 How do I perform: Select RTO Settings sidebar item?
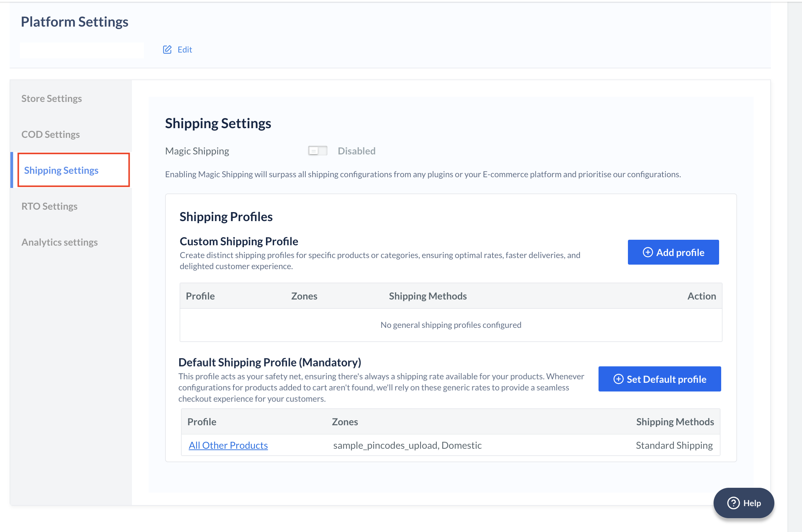pos(49,206)
